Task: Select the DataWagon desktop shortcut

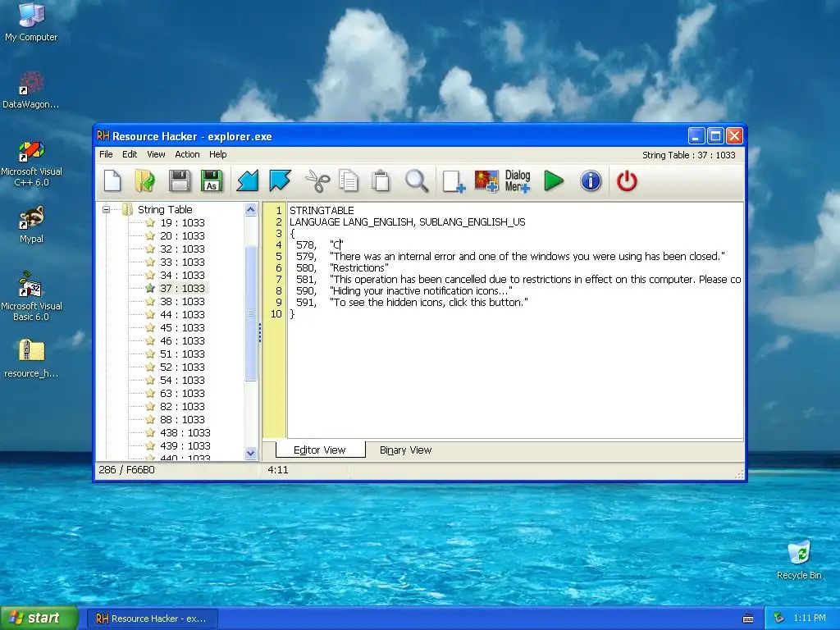Action: point(31,90)
